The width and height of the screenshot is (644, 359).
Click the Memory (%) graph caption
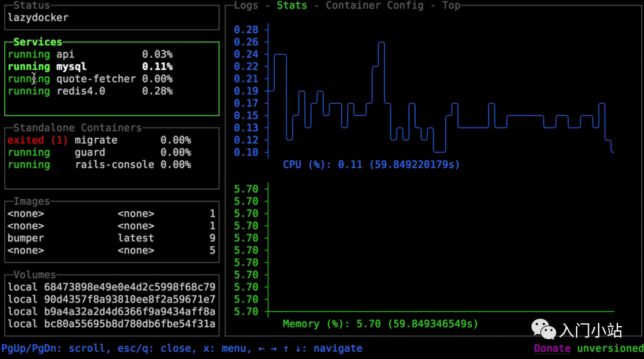click(x=380, y=324)
